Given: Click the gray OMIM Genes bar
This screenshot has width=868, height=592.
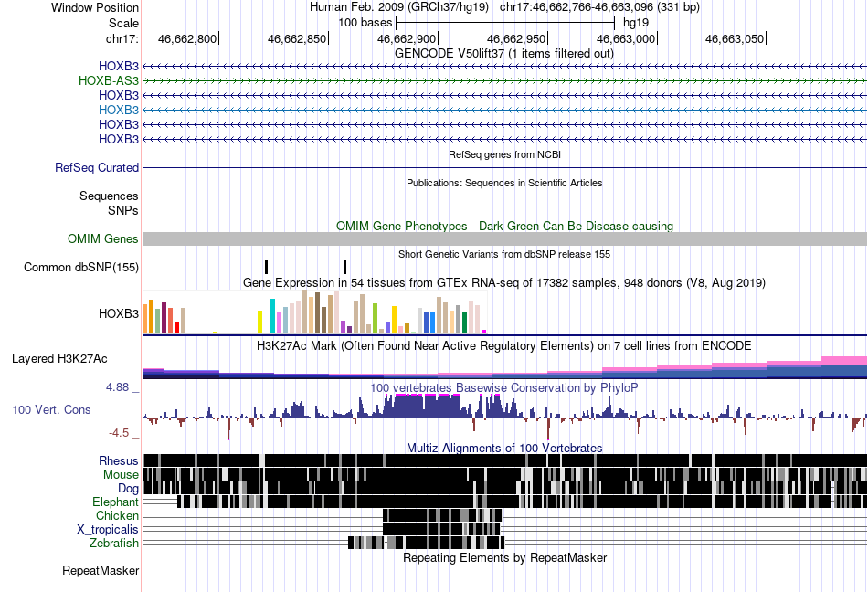Looking at the screenshot, I should click(504, 239).
